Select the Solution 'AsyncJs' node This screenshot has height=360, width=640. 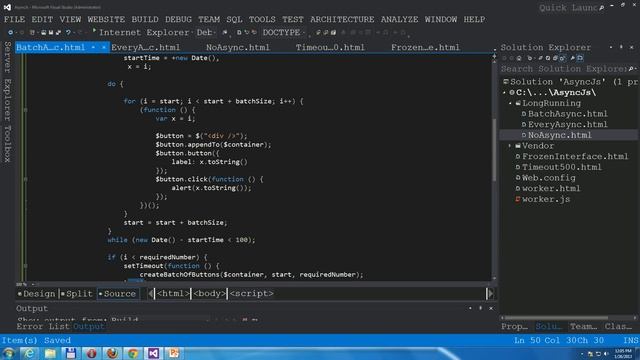point(570,82)
